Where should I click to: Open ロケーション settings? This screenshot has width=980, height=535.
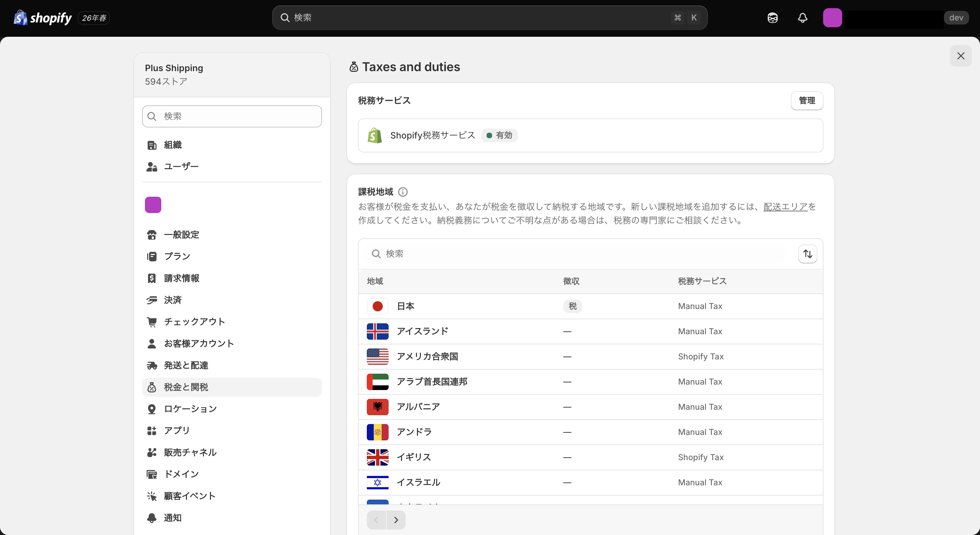232,409
